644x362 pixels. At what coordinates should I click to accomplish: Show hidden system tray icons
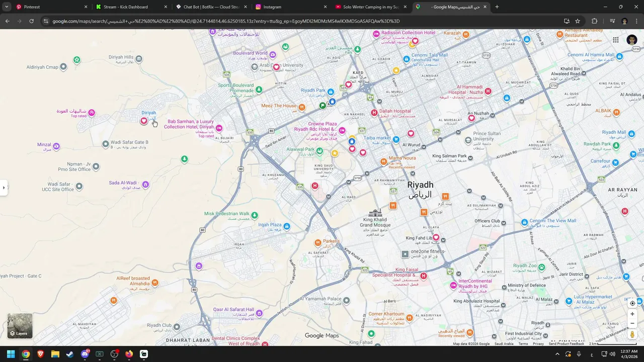tap(557, 354)
